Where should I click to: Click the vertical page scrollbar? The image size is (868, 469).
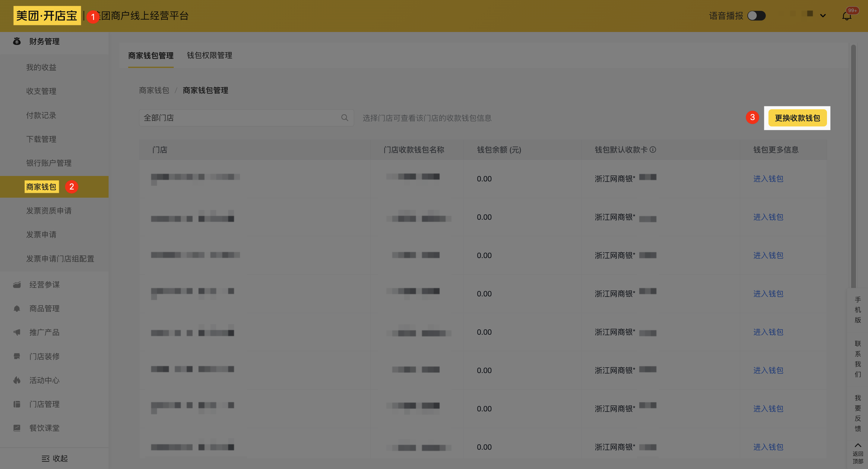[853, 165]
